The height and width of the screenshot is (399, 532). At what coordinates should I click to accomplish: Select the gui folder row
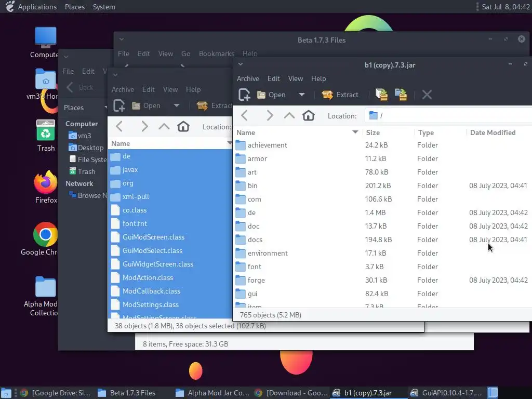(x=383, y=294)
